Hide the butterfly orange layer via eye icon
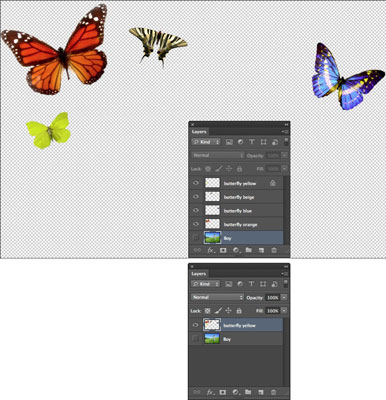 tap(196, 224)
